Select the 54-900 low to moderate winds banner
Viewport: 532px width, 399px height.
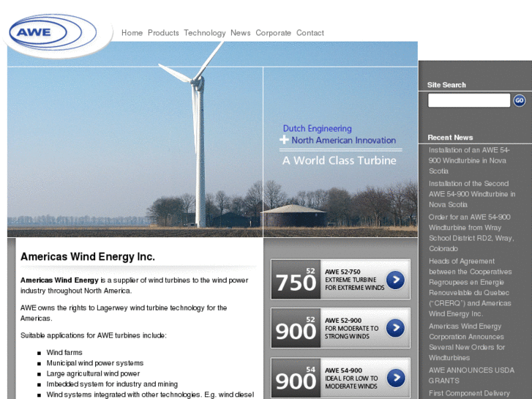340,378
